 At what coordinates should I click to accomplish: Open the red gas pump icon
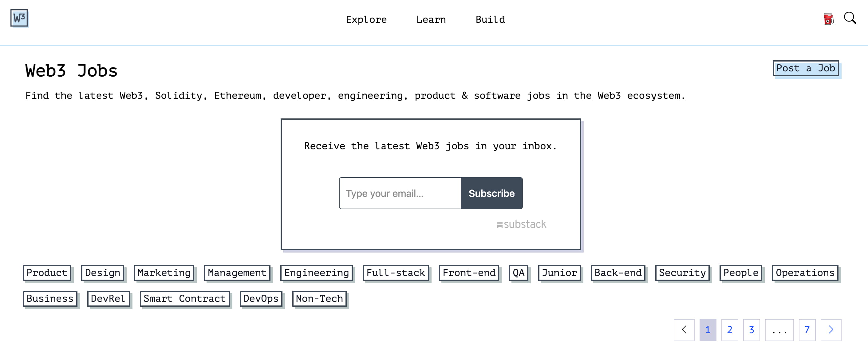coord(828,19)
